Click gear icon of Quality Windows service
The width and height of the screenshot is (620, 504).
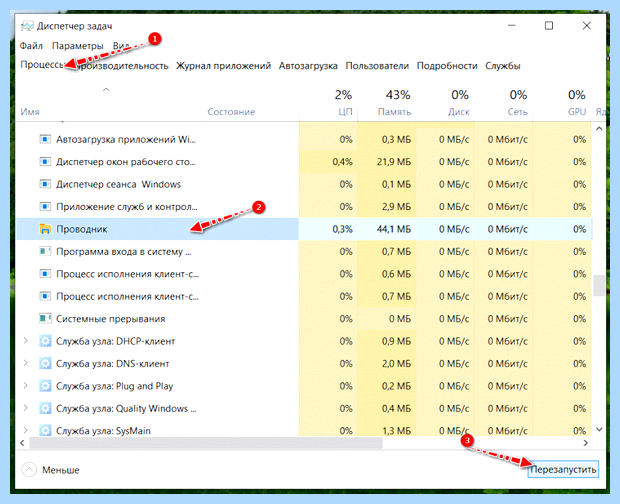click(x=45, y=408)
